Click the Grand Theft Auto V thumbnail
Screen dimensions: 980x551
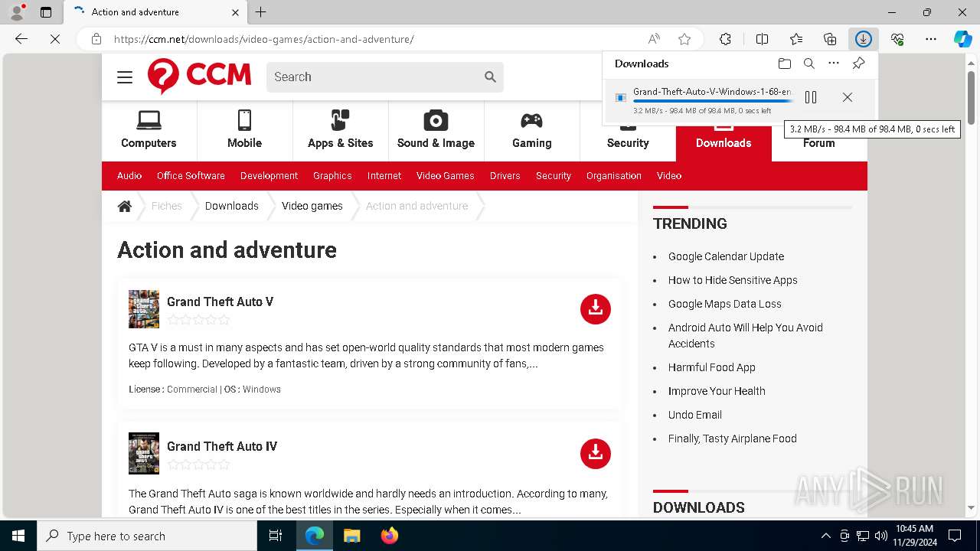tap(144, 309)
